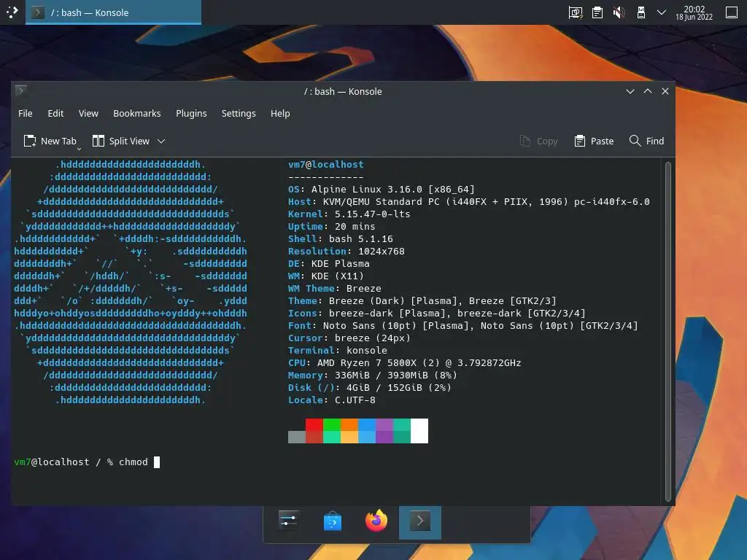Click the white color block in neofetch palette
This screenshot has height=560, width=747.
pos(419,431)
